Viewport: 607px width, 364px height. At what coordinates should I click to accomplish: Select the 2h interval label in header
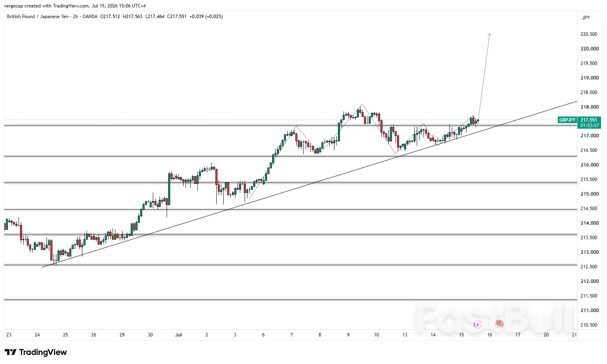pyautogui.click(x=75, y=17)
